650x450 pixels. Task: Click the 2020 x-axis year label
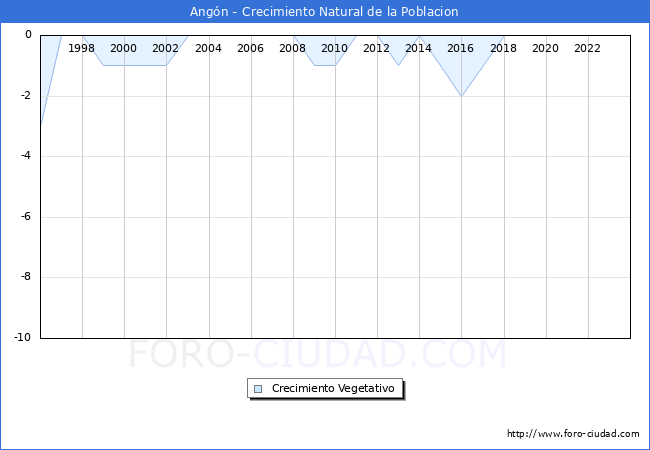pyautogui.click(x=546, y=48)
